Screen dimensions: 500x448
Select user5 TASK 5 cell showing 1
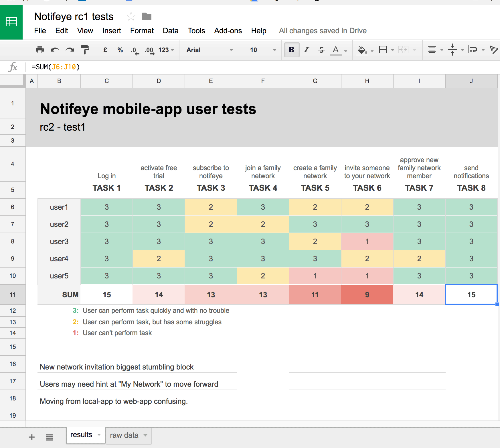pos(315,276)
